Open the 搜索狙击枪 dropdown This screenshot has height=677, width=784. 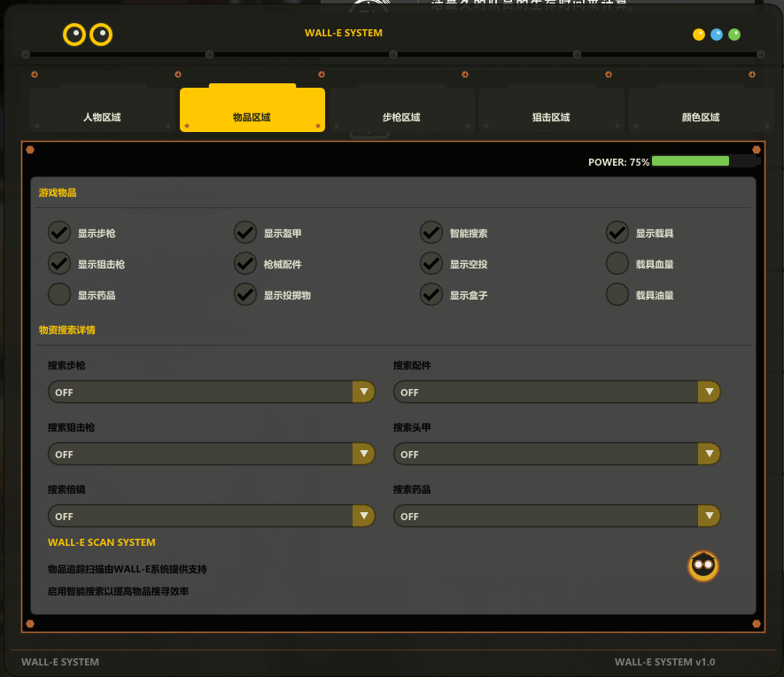coord(211,454)
